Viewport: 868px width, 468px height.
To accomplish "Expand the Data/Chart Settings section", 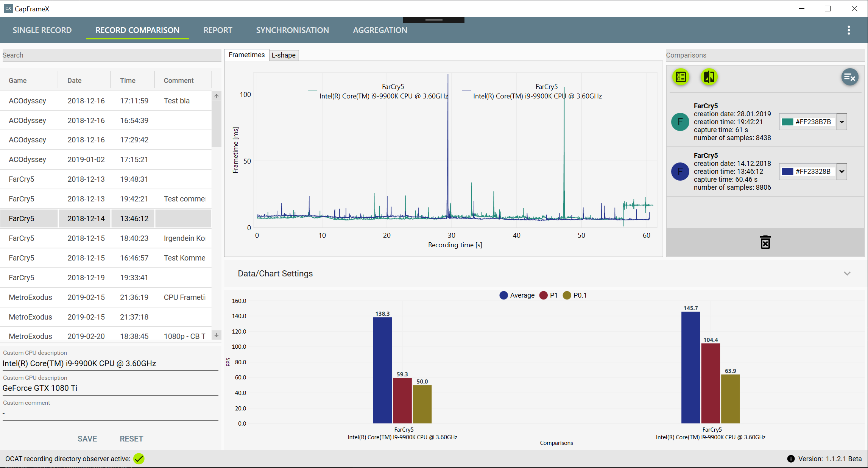I will pos(847,273).
